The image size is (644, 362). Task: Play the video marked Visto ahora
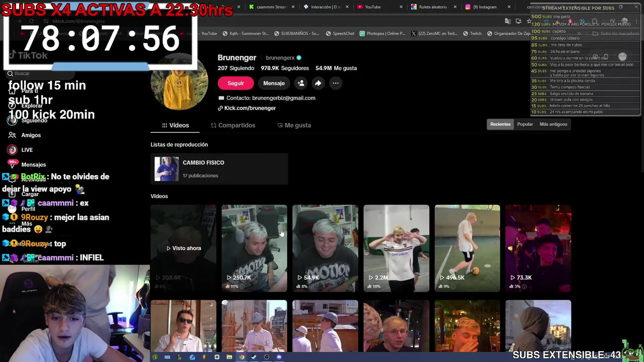pos(183,248)
